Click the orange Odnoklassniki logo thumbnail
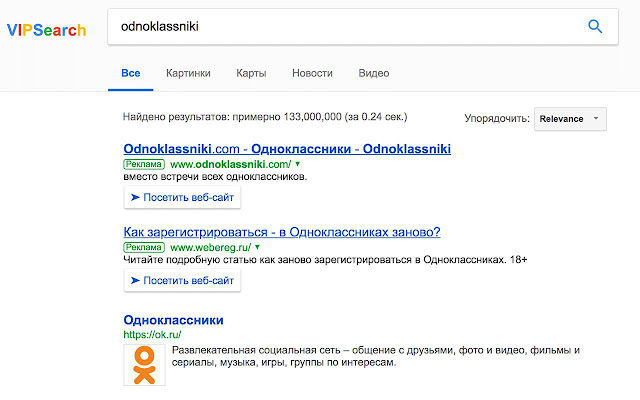Screen dimensions: 640x400 click(x=145, y=365)
